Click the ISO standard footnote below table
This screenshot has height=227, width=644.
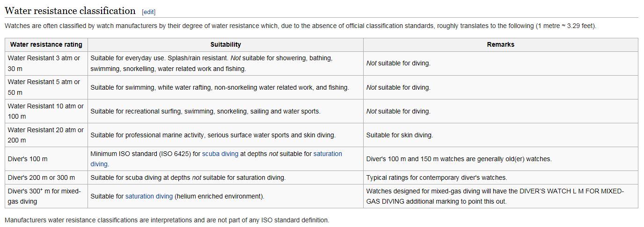pyautogui.click(x=167, y=220)
